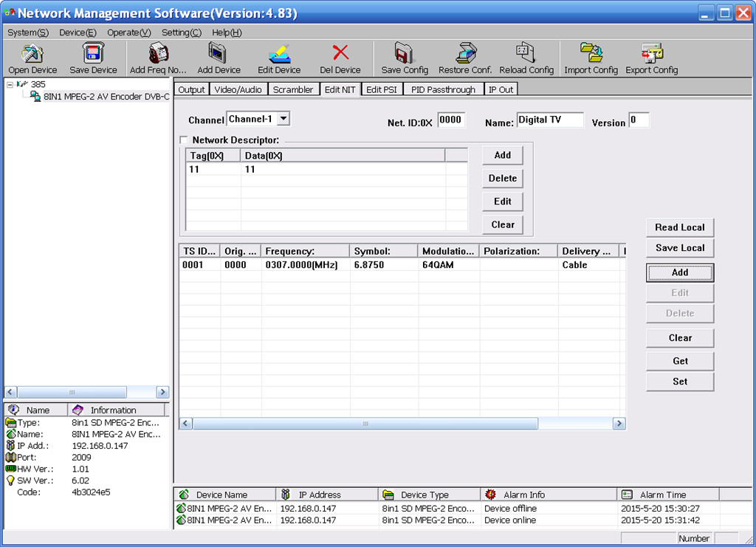Click the Information column header icon
This screenshot has height=547, width=756.
(x=78, y=410)
